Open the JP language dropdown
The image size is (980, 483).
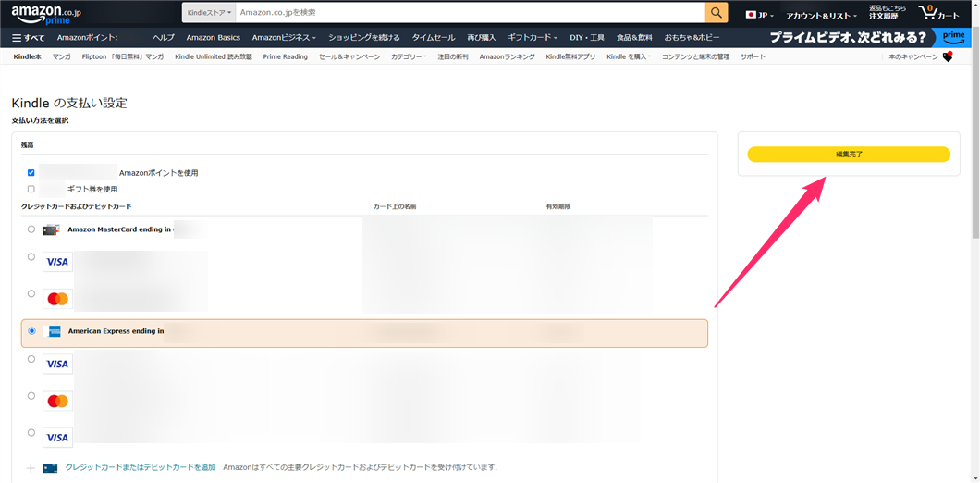pyautogui.click(x=760, y=15)
